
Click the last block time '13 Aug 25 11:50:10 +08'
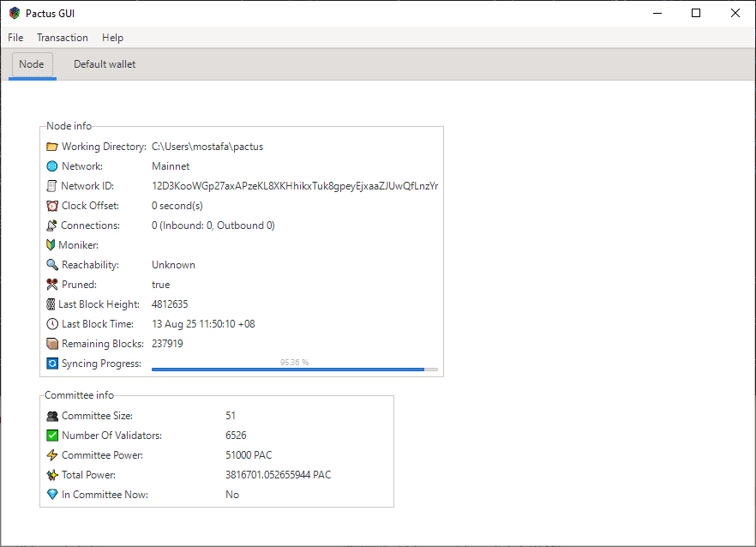pos(203,324)
